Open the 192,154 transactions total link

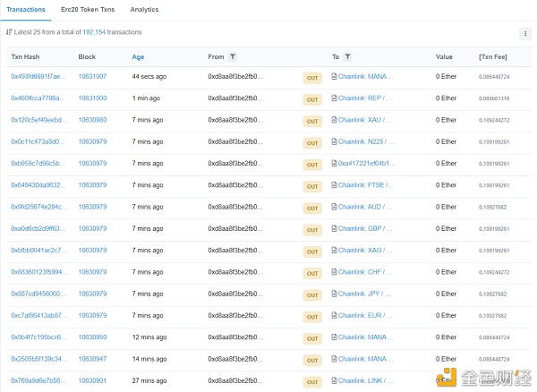pyautogui.click(x=94, y=32)
